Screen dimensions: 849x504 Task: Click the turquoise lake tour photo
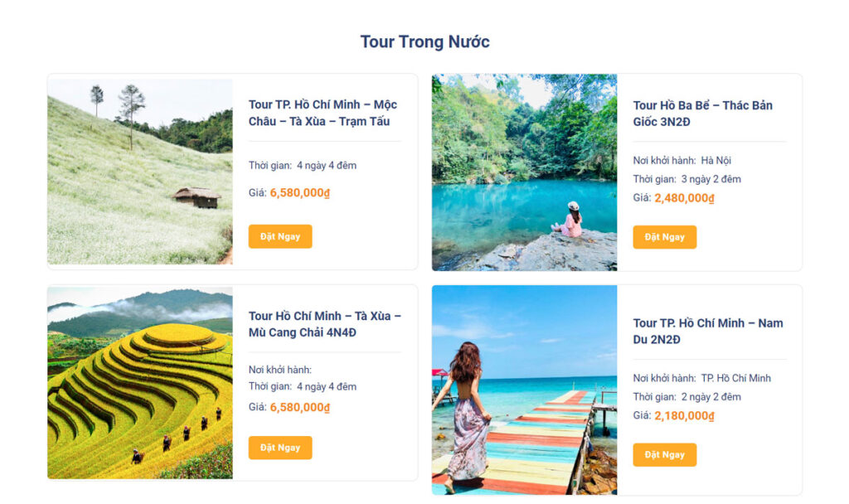click(x=524, y=172)
